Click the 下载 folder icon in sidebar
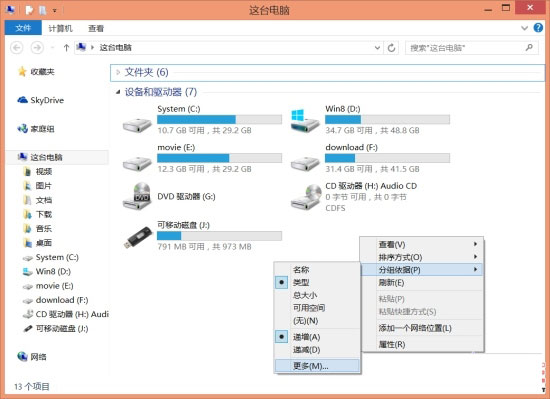Image resolution: width=550 pixels, height=399 pixels. point(27,214)
